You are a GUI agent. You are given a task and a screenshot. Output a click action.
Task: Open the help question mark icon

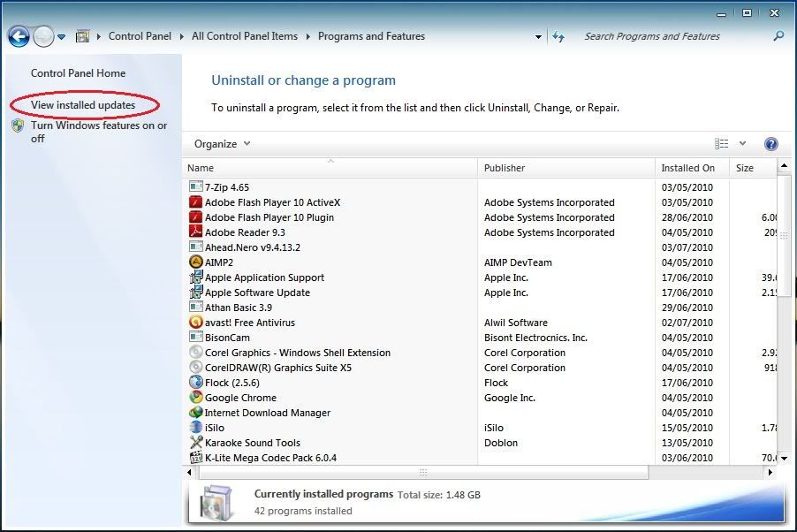[x=770, y=144]
